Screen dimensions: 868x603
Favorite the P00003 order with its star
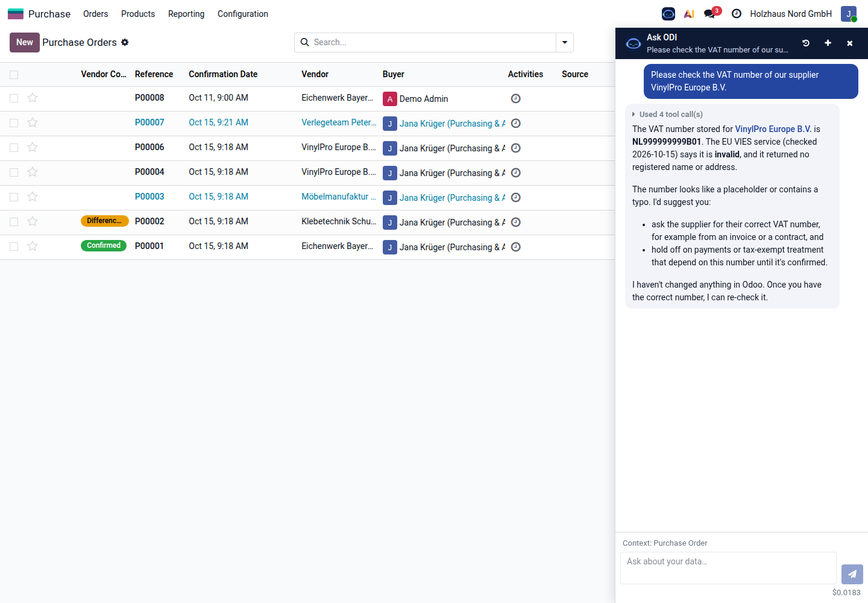click(33, 197)
